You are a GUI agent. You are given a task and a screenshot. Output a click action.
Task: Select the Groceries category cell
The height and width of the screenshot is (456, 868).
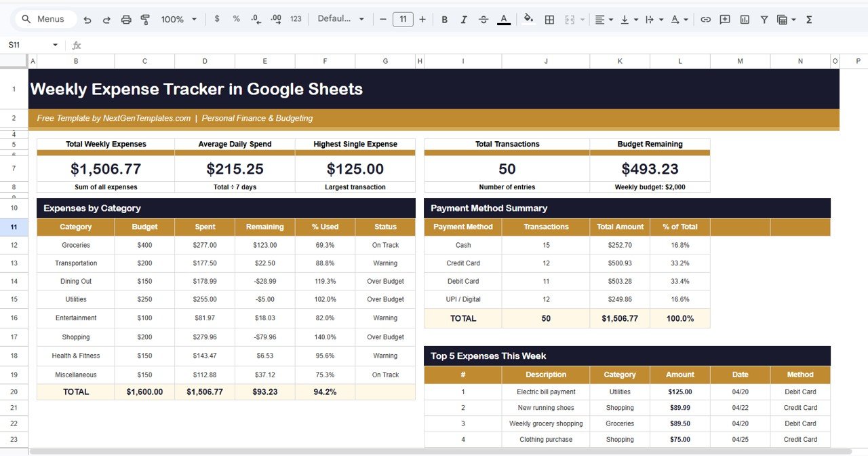pos(76,245)
